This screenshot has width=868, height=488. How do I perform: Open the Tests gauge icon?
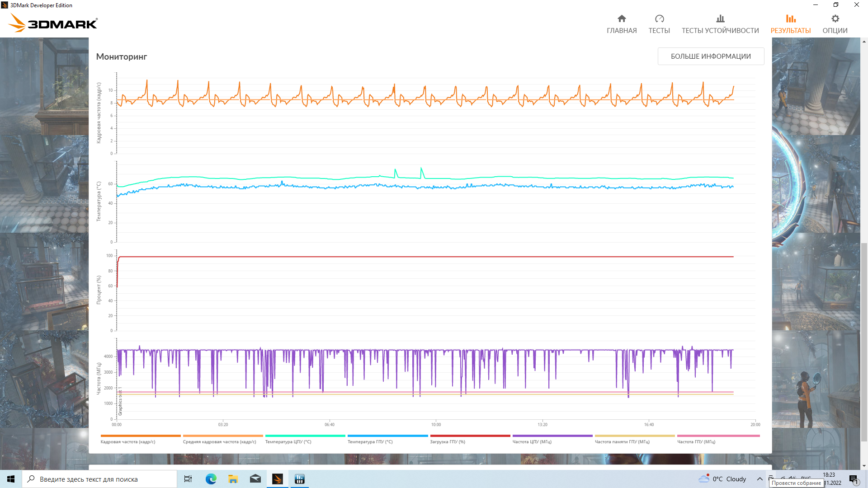click(x=659, y=19)
